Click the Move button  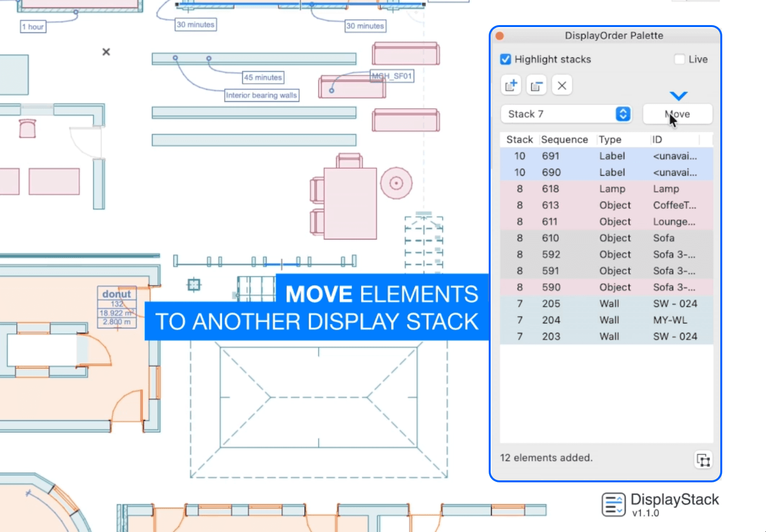point(678,114)
